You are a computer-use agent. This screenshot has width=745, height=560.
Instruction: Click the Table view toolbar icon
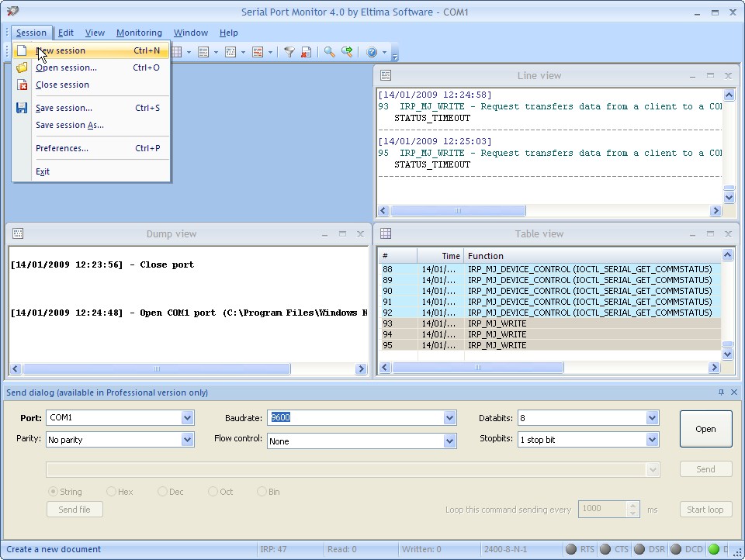pos(176,52)
